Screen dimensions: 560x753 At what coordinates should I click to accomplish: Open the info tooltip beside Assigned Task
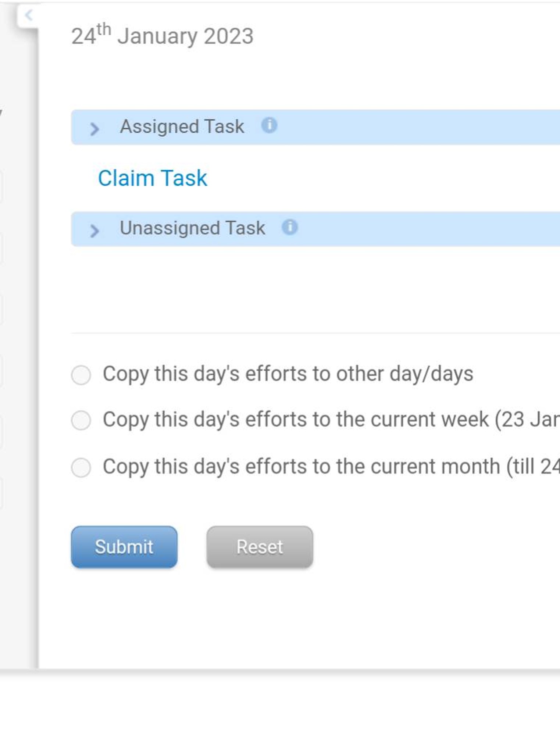click(270, 125)
